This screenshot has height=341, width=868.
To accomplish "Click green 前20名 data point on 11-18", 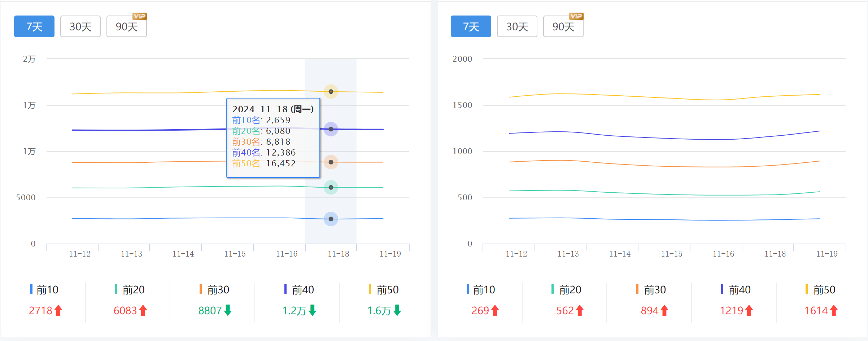I will point(331,187).
